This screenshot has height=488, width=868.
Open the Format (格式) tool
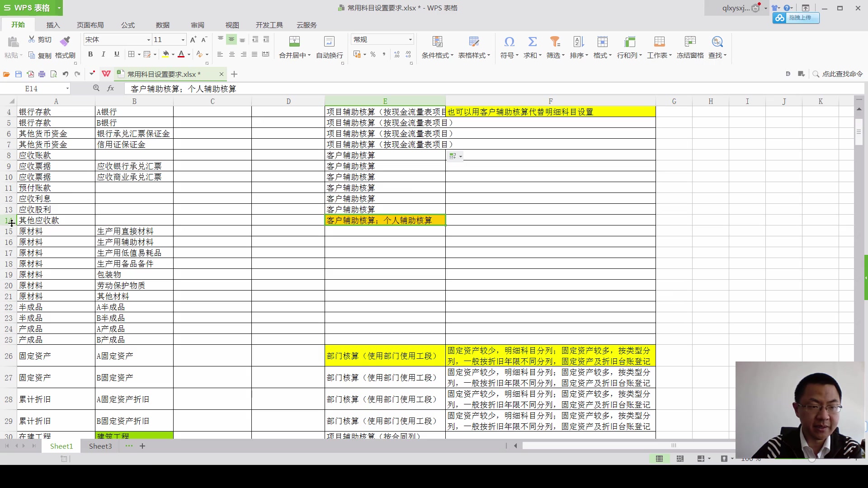click(x=603, y=47)
